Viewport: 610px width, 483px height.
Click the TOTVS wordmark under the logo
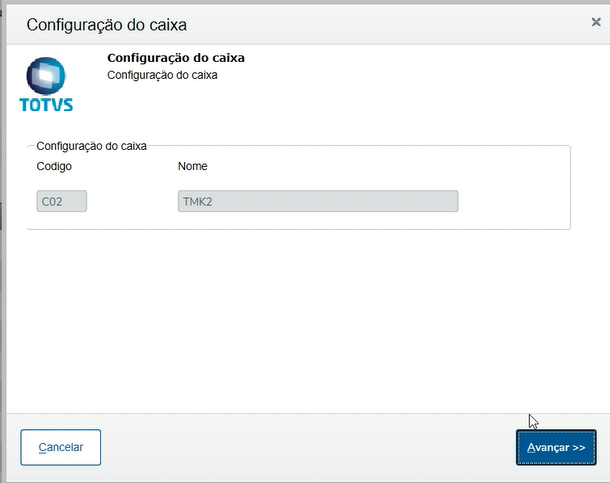tap(46, 104)
